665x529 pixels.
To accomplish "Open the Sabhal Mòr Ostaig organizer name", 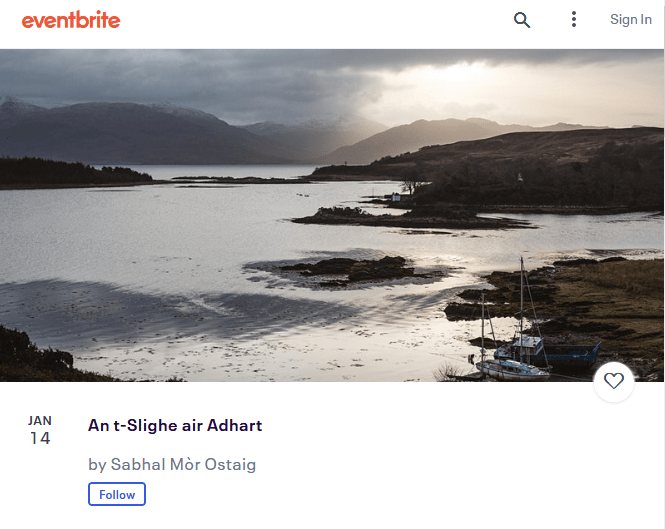I will 183,465.
